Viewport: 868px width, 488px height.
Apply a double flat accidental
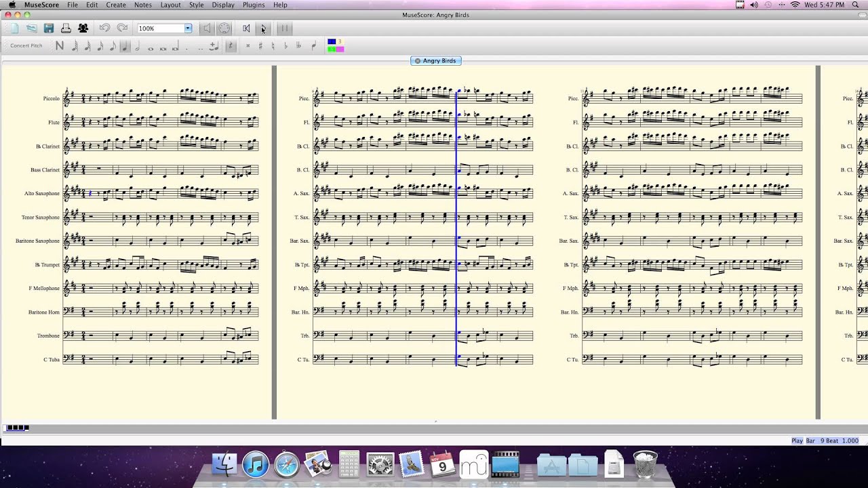click(x=298, y=46)
